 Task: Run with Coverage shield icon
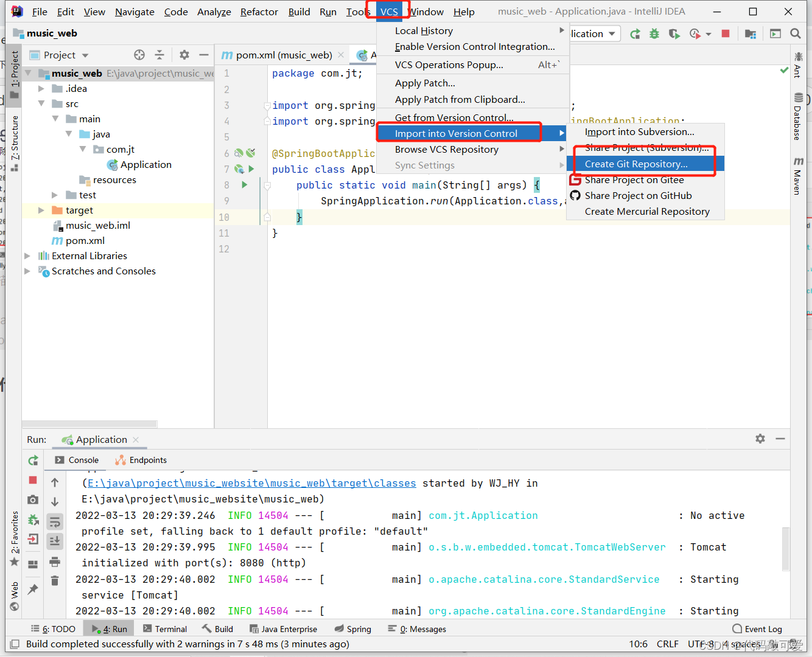click(x=674, y=34)
